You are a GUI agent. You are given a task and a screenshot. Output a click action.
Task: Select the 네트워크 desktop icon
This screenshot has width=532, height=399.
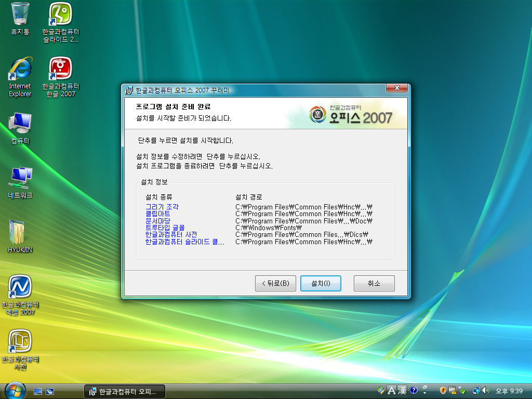[20, 182]
